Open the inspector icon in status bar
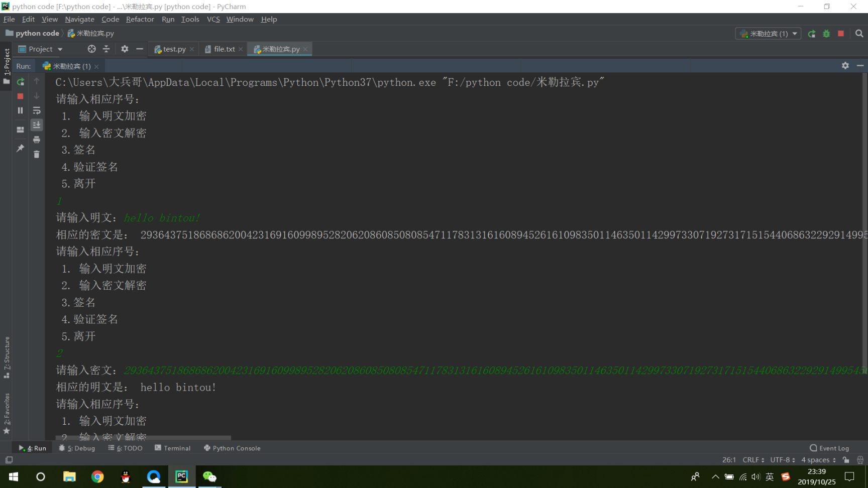868x488 pixels. (860, 460)
